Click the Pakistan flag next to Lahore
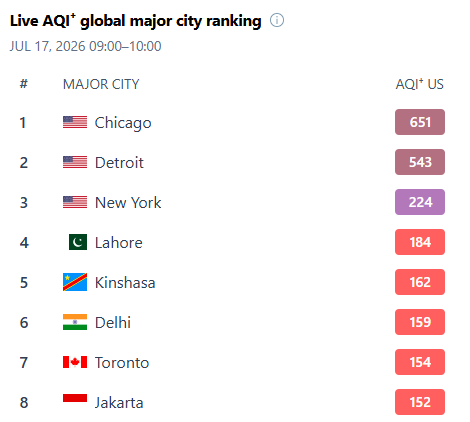This screenshot has width=470, height=422. [x=78, y=242]
